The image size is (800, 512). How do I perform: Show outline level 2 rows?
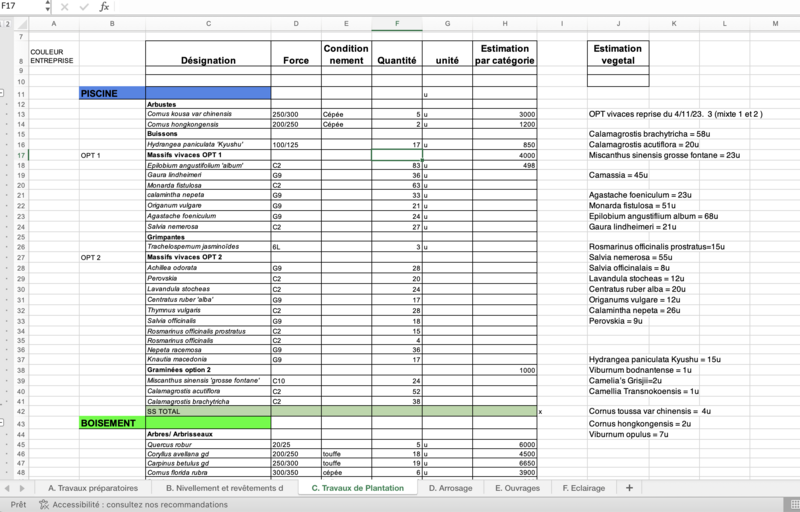pyautogui.click(x=10, y=22)
